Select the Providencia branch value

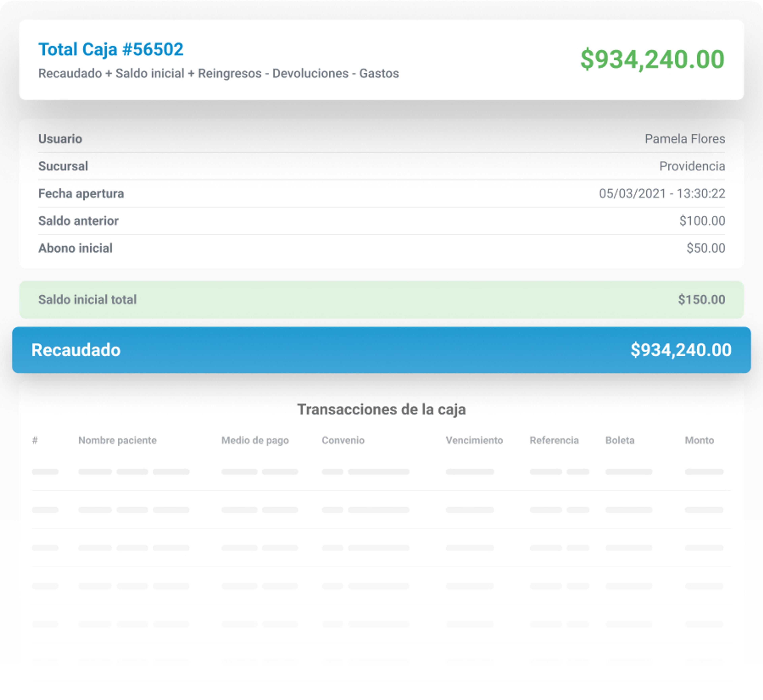pos(692,166)
